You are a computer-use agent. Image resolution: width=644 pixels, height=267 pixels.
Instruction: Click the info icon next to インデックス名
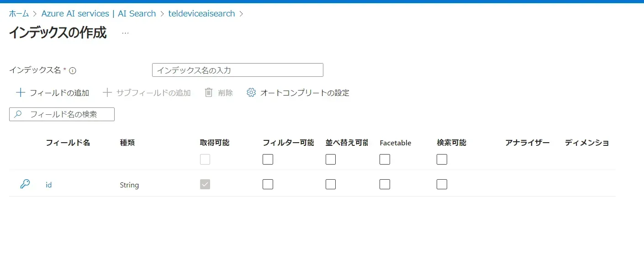click(x=73, y=70)
